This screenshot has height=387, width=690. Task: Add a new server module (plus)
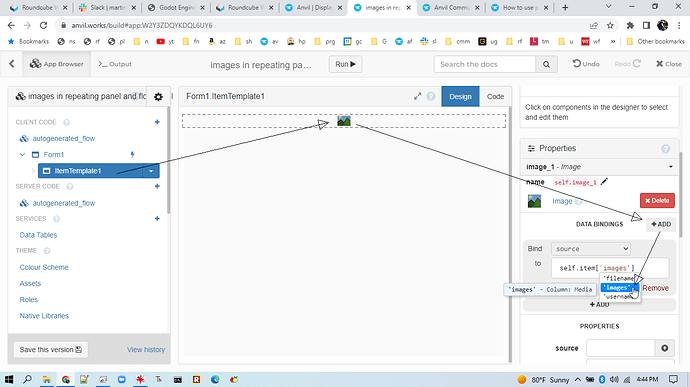tap(157, 186)
